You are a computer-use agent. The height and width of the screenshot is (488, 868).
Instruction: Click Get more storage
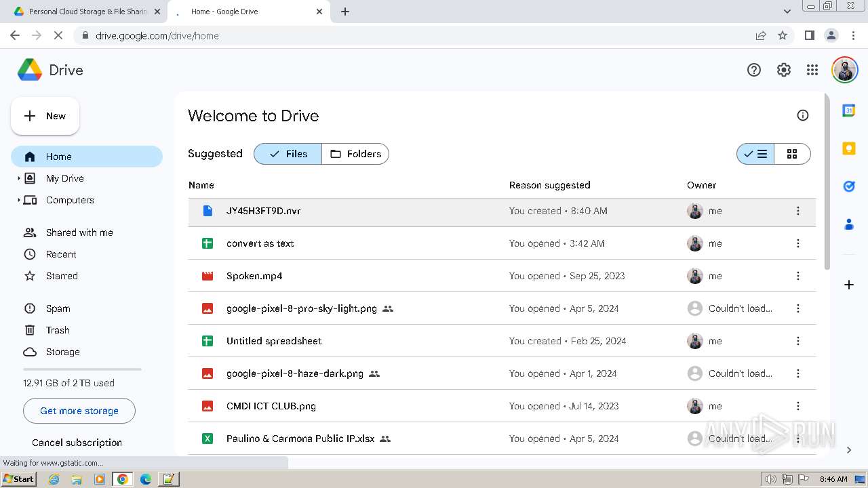[79, 411]
